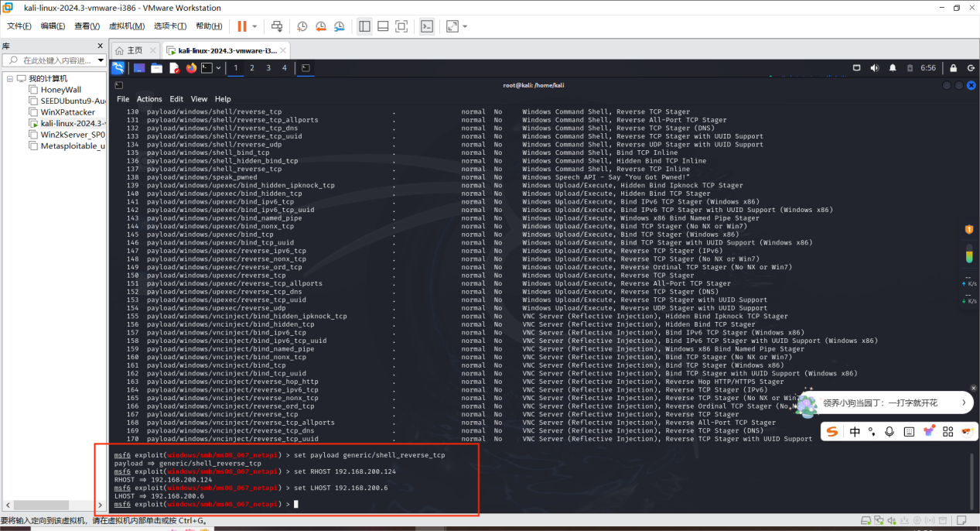Open the Sogou soft keyboard
This screenshot has width=980, height=531.
909,431
